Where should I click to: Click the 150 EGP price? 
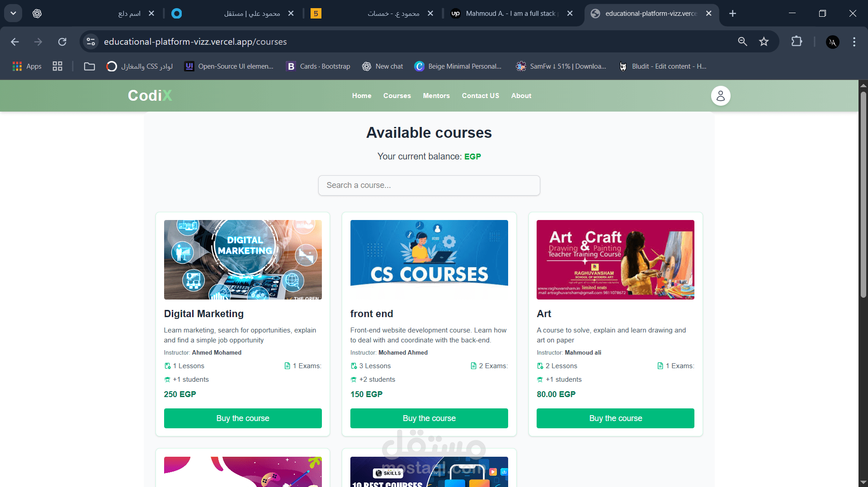click(366, 394)
